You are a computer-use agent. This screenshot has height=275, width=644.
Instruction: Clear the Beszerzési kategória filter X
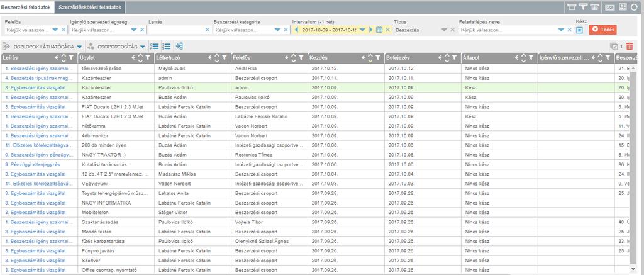(286, 30)
